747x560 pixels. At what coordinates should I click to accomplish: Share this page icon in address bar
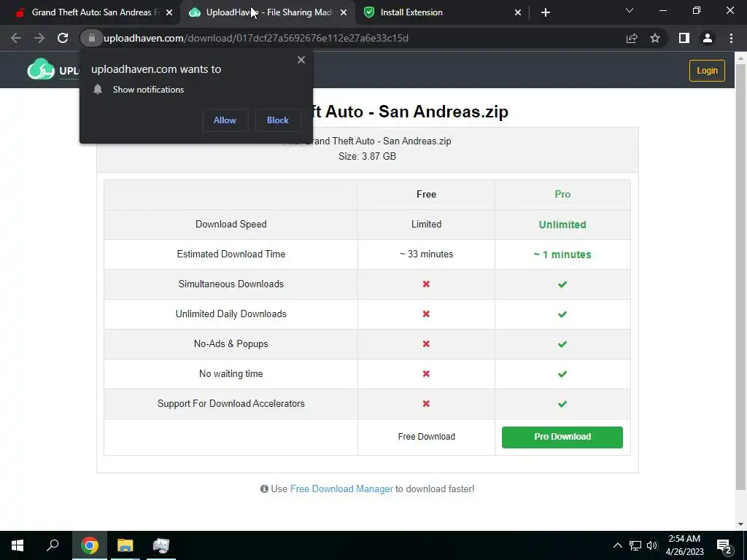[x=631, y=38]
